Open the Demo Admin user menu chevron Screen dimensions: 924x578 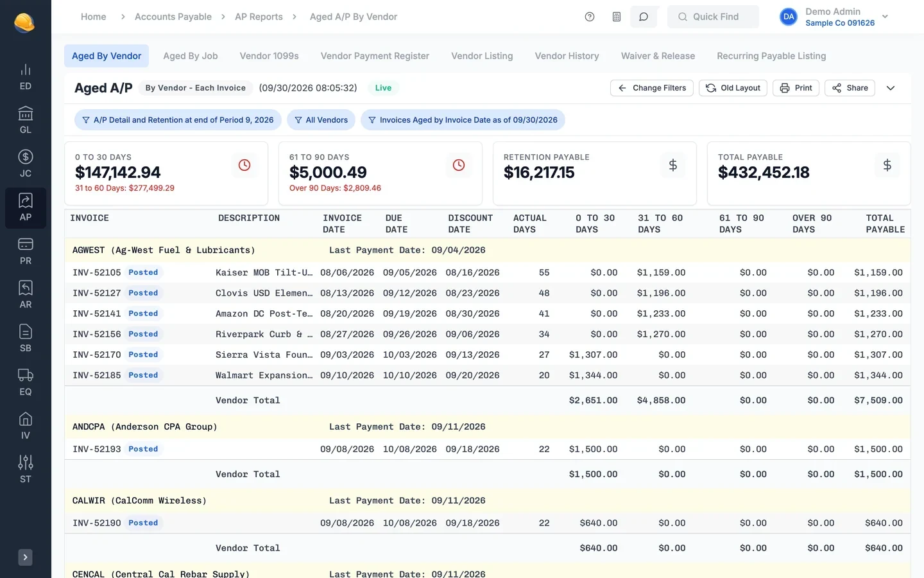(886, 17)
